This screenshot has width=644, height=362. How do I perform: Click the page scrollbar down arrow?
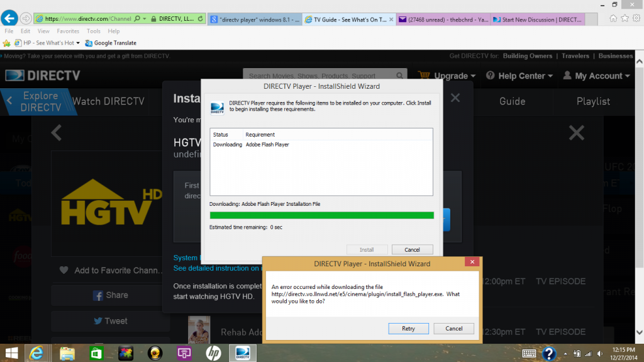point(639,332)
